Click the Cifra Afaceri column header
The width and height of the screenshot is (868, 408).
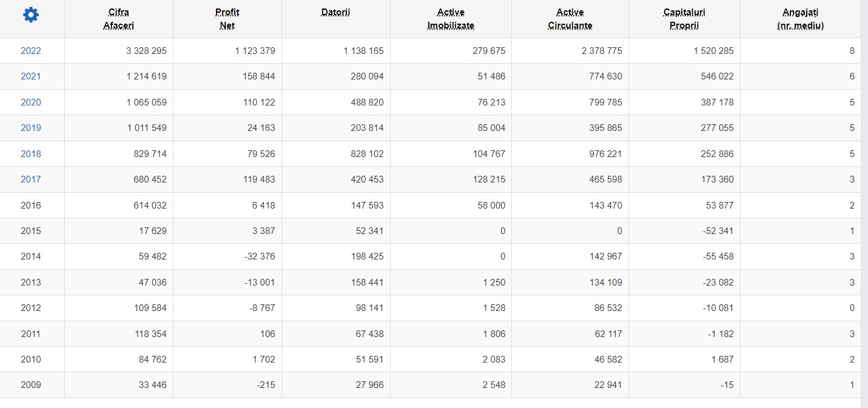(119, 19)
